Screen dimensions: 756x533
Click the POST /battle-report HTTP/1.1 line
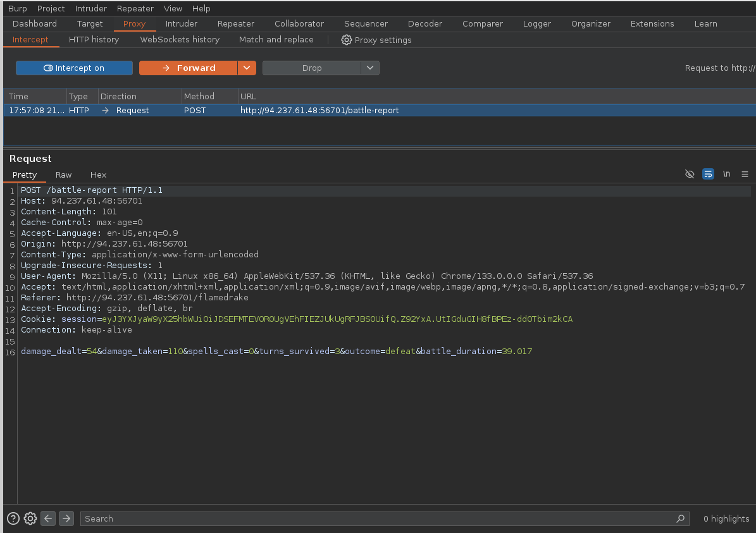[x=92, y=190]
